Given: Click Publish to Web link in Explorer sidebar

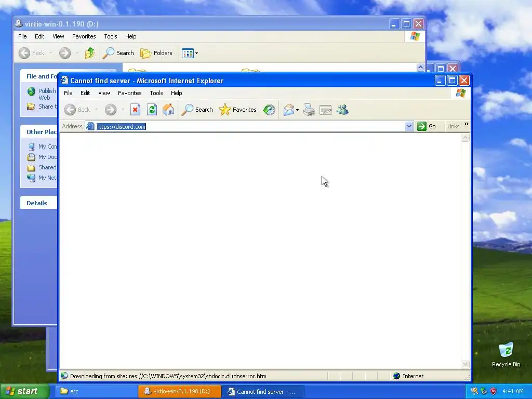Looking at the screenshot, I should pyautogui.click(x=42, y=94).
